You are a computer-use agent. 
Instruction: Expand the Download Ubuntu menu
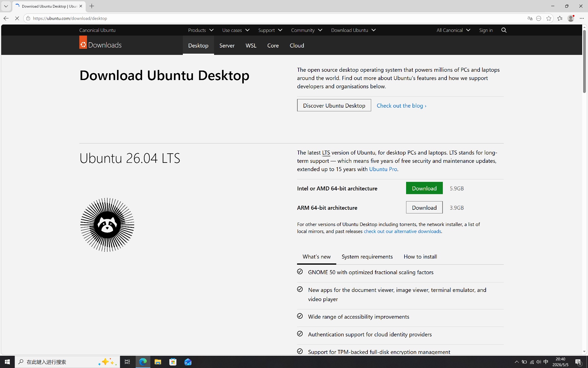[353, 30]
